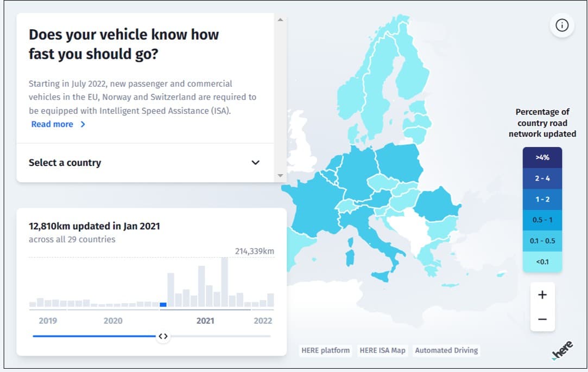Click the 2021 year label

pos(205,320)
